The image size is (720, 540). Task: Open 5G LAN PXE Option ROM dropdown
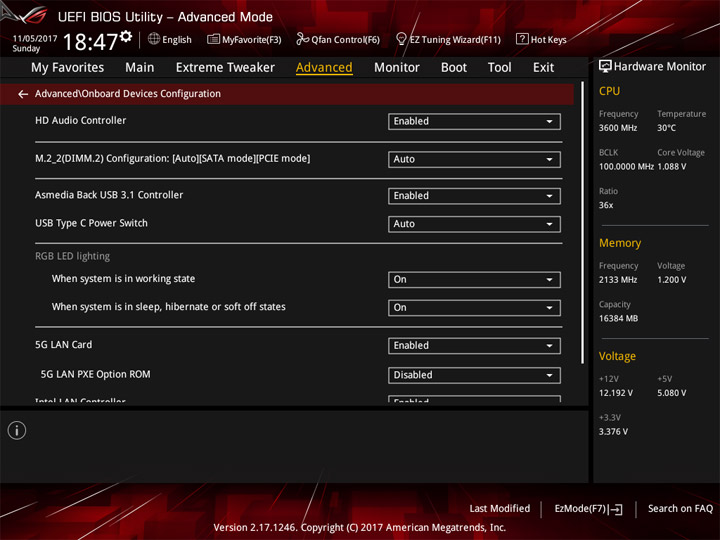[474, 375]
